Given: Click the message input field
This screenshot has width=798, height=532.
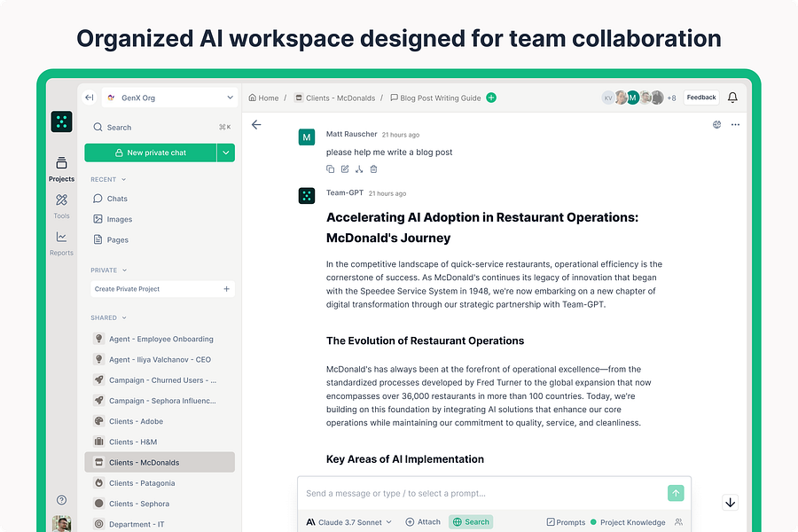Looking at the screenshot, I should coord(482,493).
